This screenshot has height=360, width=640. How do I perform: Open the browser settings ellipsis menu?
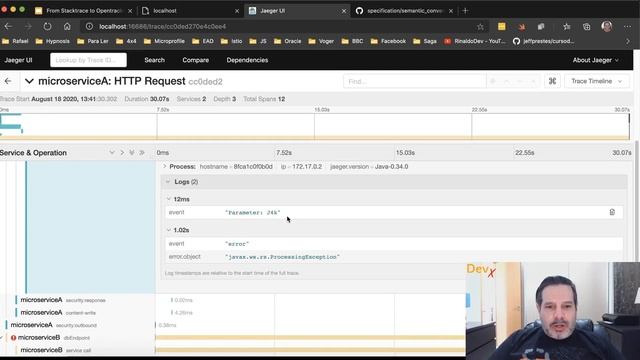point(627,27)
